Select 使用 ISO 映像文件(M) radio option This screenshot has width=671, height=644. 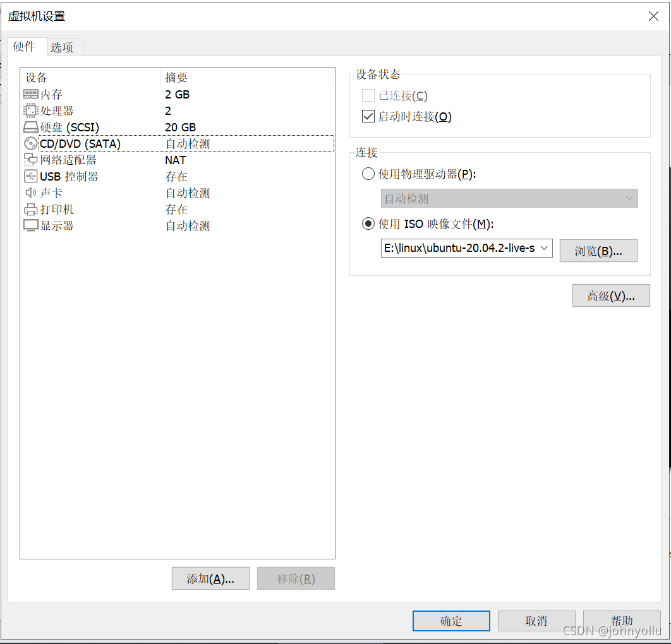pos(368,224)
